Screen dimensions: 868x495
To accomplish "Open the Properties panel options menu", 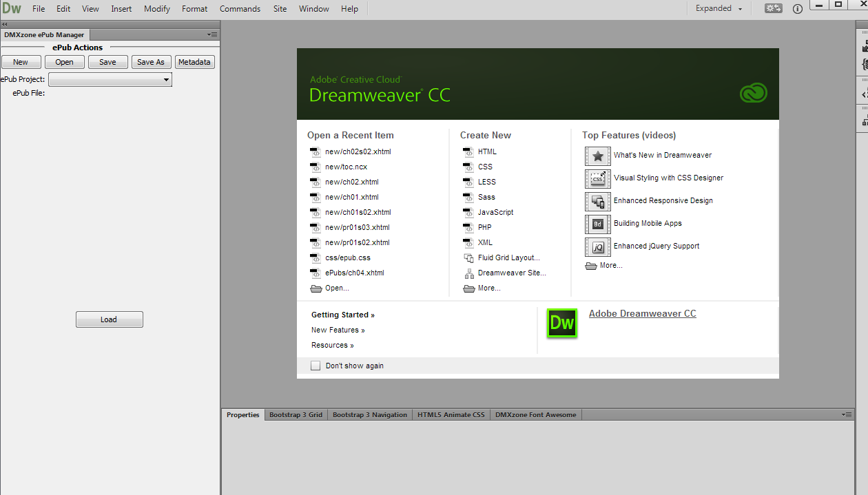I will tap(847, 415).
